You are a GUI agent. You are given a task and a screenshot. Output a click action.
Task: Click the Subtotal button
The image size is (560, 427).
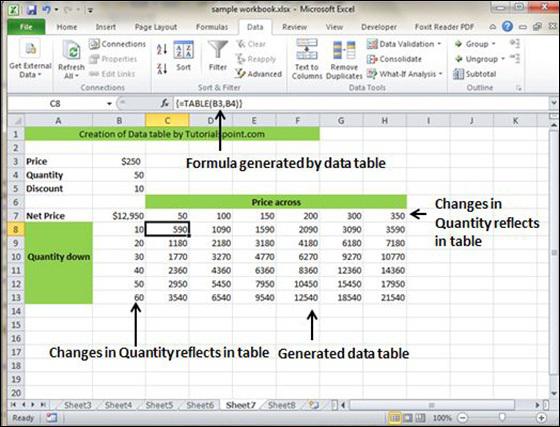click(x=475, y=74)
